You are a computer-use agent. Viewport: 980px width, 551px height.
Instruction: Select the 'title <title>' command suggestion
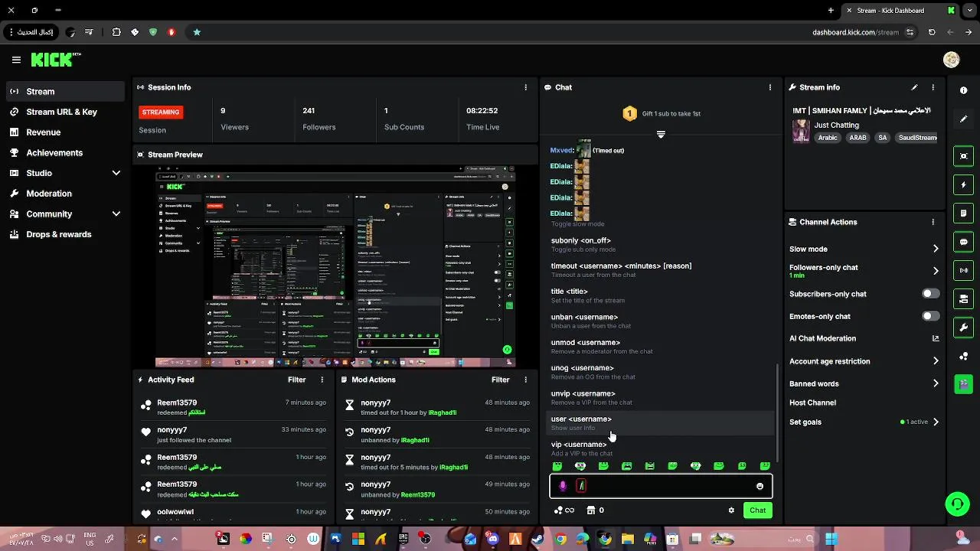660,295
